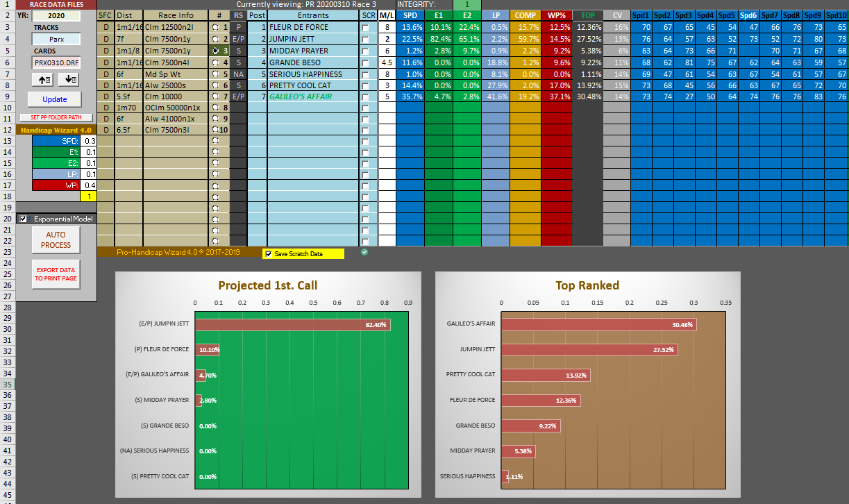Select race 7 radio button

tap(216, 96)
